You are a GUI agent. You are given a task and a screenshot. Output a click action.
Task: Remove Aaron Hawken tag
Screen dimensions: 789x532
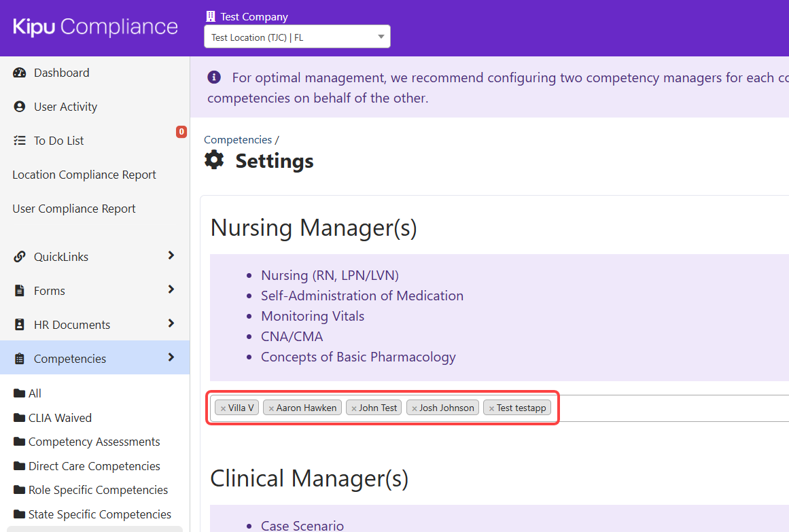(x=271, y=408)
